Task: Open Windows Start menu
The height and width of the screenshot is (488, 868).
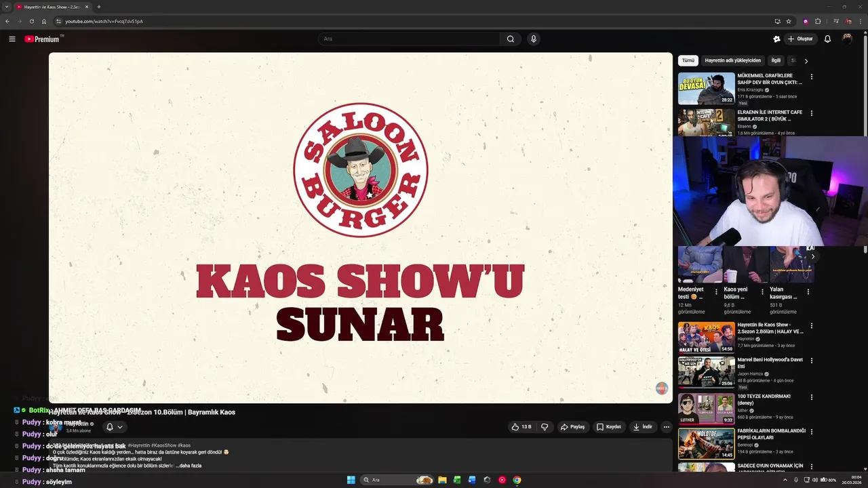Action: [x=351, y=480]
